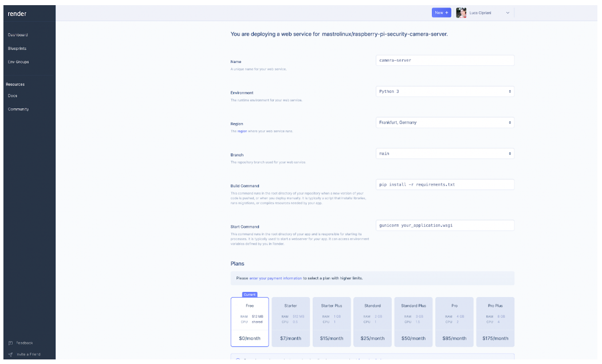Click the New + button
Image resolution: width=602 pixels, height=364 pixels.
(x=442, y=13)
